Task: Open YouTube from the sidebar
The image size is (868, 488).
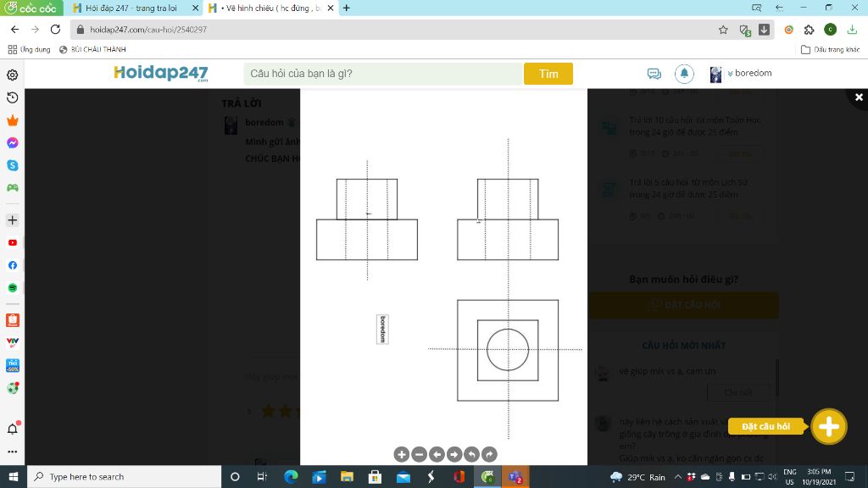Action: [12, 243]
